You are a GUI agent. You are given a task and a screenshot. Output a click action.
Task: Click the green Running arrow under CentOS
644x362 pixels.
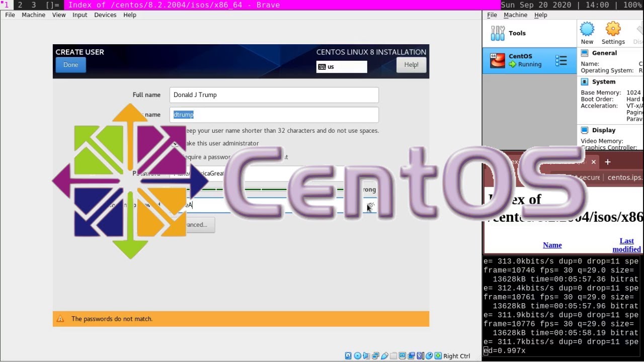[x=512, y=64]
